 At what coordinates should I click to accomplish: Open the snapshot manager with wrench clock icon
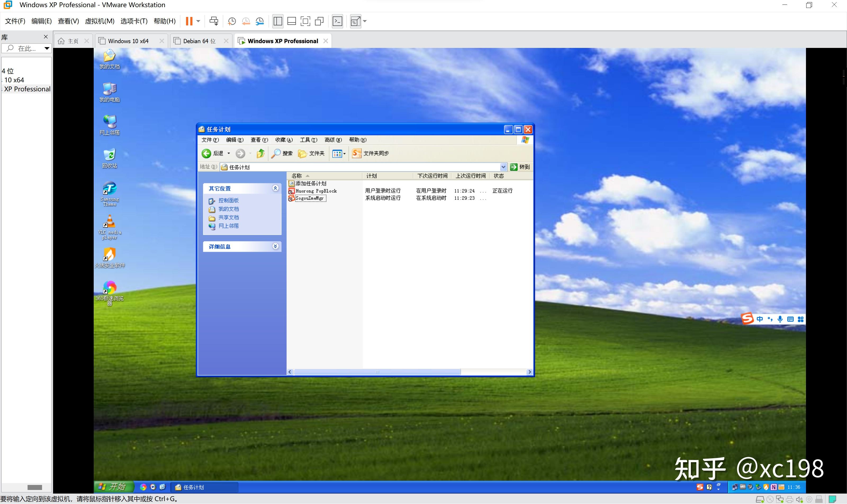point(260,21)
